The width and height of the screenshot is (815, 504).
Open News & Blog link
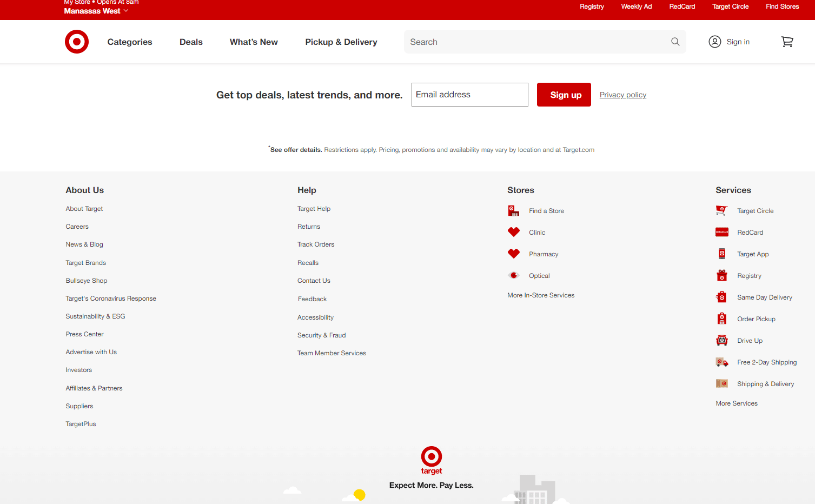click(x=84, y=244)
